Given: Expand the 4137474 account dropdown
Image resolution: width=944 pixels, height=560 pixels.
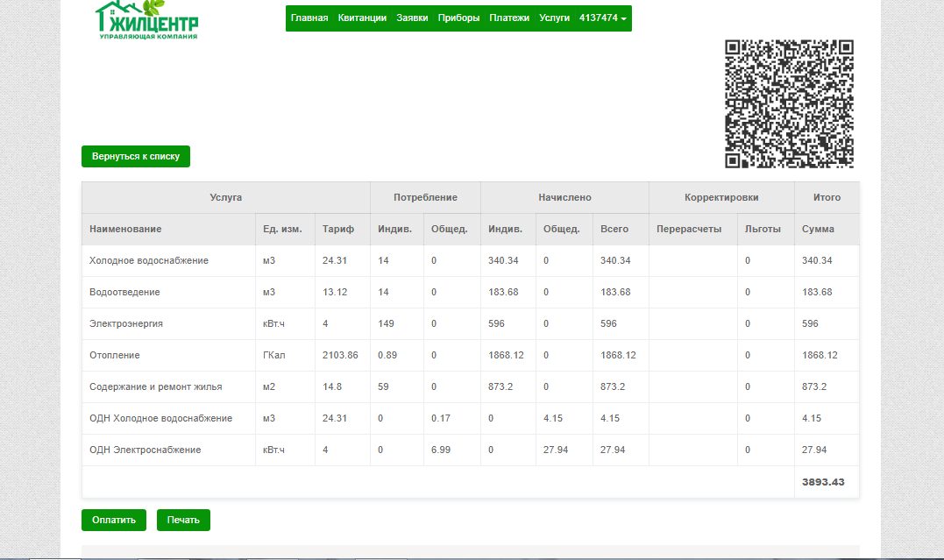Looking at the screenshot, I should coord(603,18).
